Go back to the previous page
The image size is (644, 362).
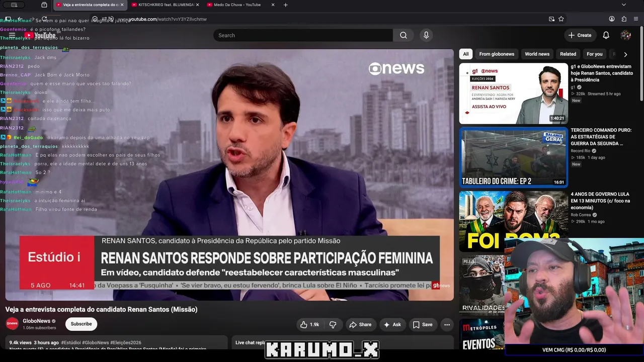tap(20, 19)
